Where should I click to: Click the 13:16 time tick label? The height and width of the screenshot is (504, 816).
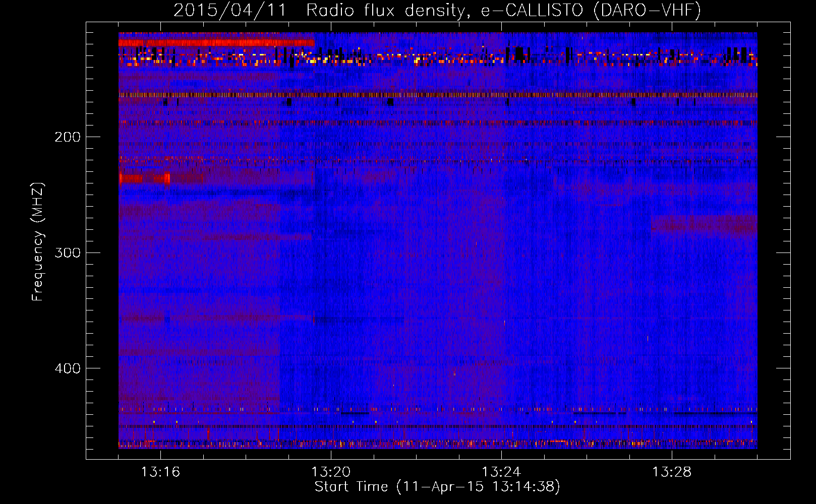point(160,472)
